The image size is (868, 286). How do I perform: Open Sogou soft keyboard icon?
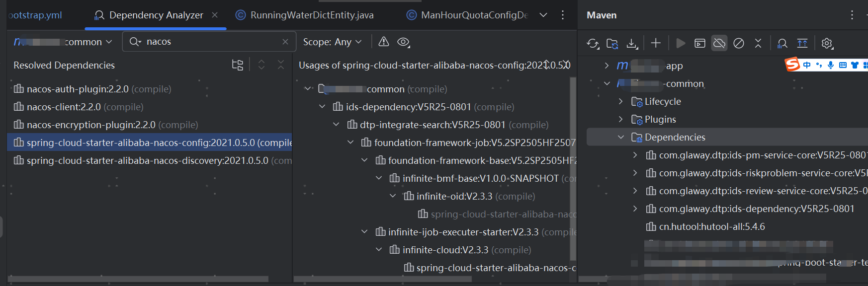tap(843, 65)
